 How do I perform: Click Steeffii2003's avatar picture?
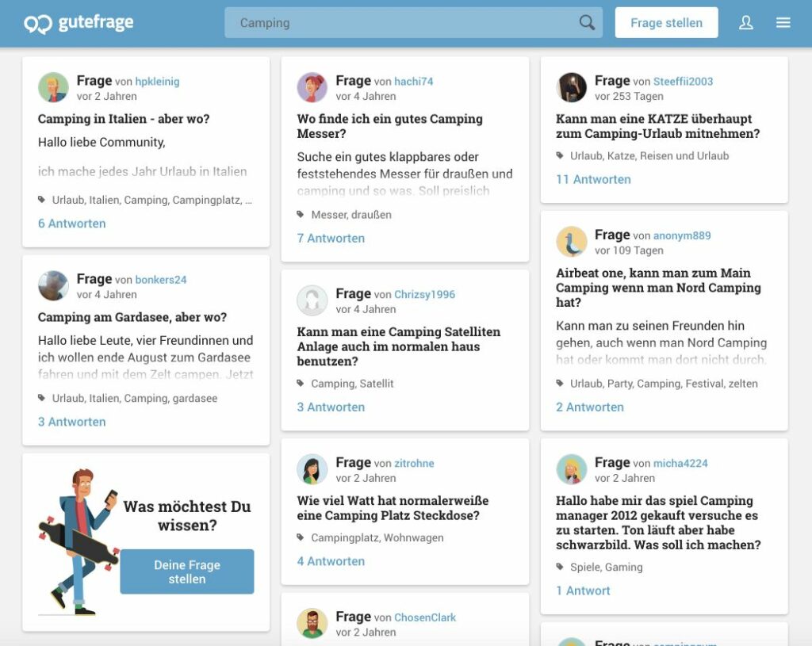point(572,87)
